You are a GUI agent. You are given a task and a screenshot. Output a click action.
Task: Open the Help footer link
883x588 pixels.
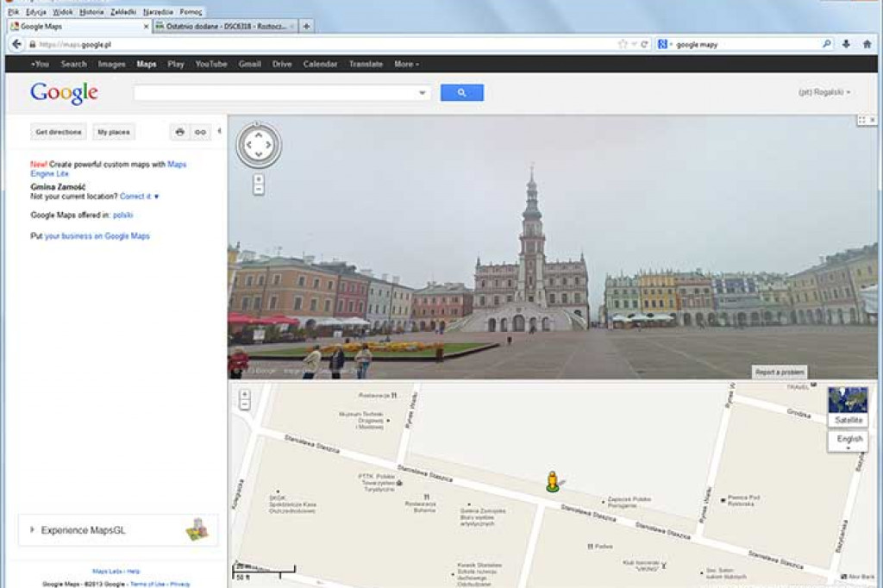[134, 571]
